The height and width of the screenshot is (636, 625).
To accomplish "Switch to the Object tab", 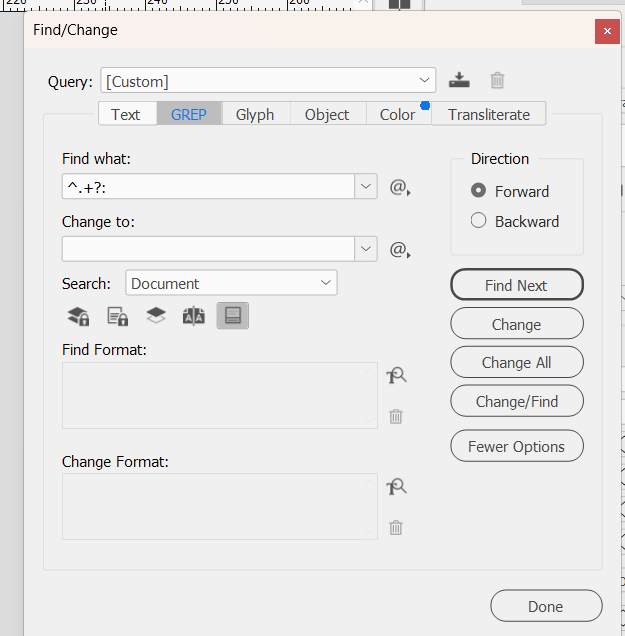I will [x=327, y=114].
